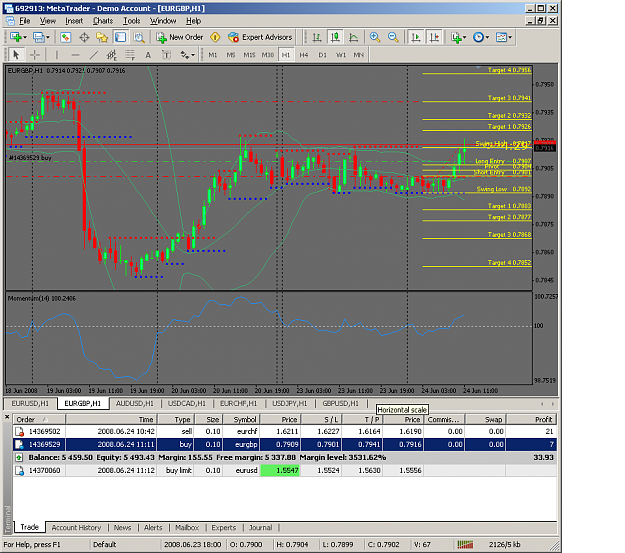Select the trendline drawing tool
Screen dimensions: 625x553
pos(93,55)
